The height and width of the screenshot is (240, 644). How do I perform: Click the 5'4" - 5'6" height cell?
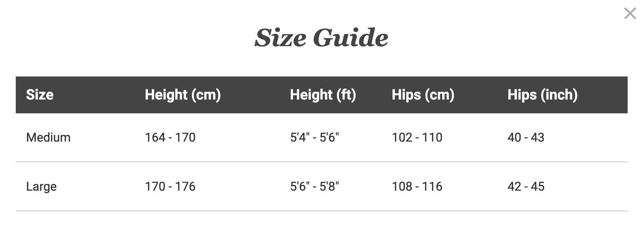pos(314,137)
